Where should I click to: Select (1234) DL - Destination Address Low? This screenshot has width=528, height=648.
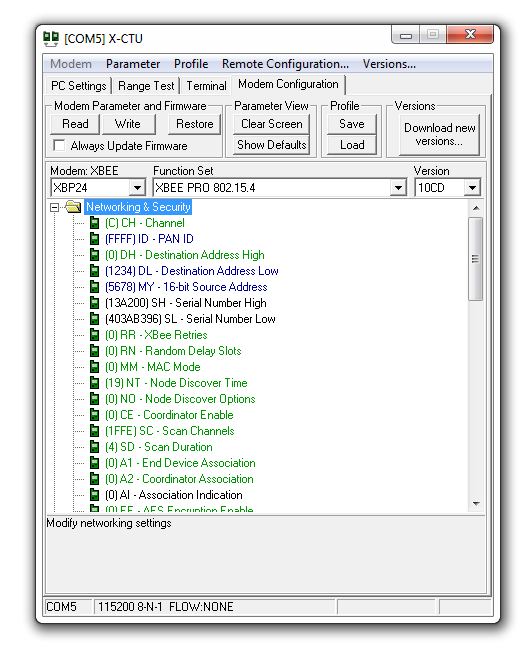pos(192,271)
